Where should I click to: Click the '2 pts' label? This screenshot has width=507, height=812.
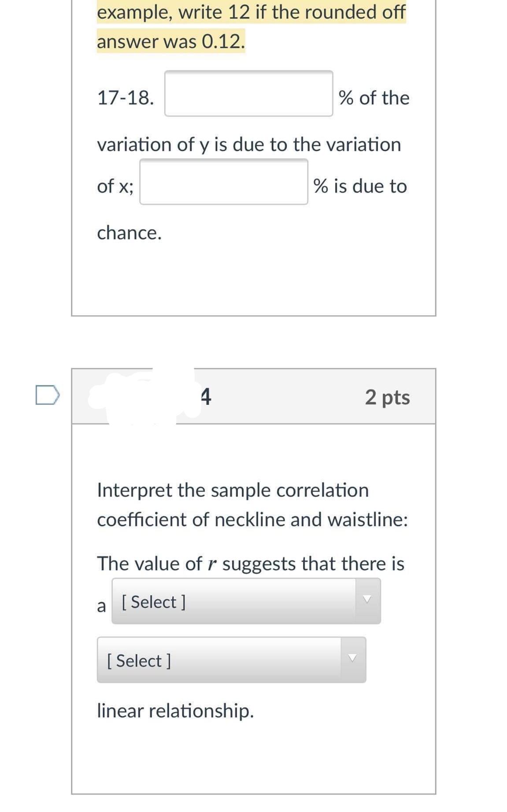click(x=387, y=397)
